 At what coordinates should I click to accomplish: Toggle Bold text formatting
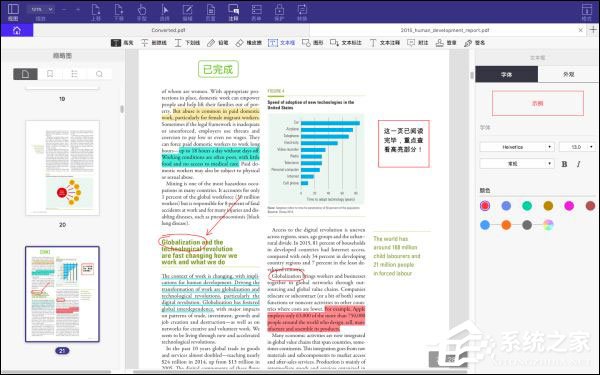[x=564, y=164]
